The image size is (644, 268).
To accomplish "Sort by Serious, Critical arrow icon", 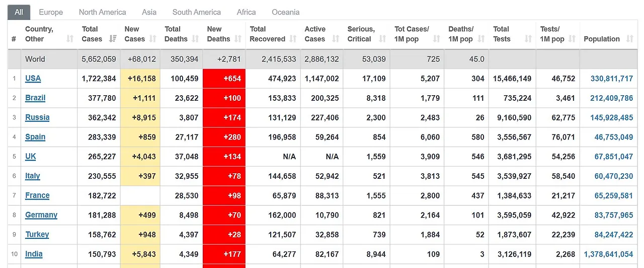I will pyautogui.click(x=382, y=39).
